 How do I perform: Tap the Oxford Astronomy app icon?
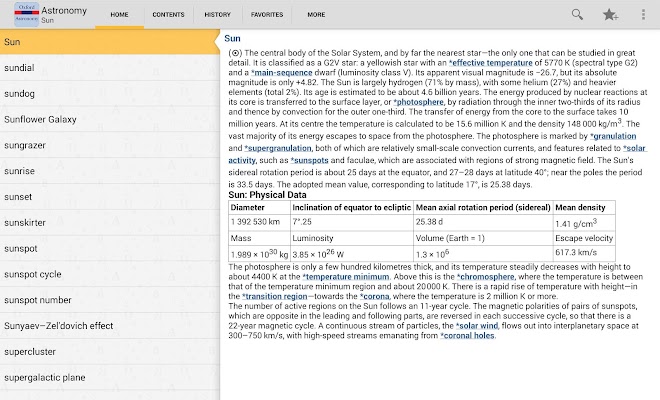27,14
